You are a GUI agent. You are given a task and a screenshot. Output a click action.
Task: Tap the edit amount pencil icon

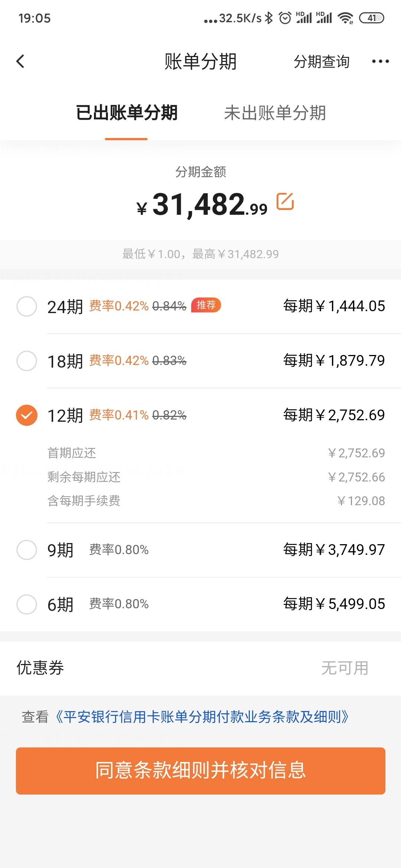[x=285, y=201]
